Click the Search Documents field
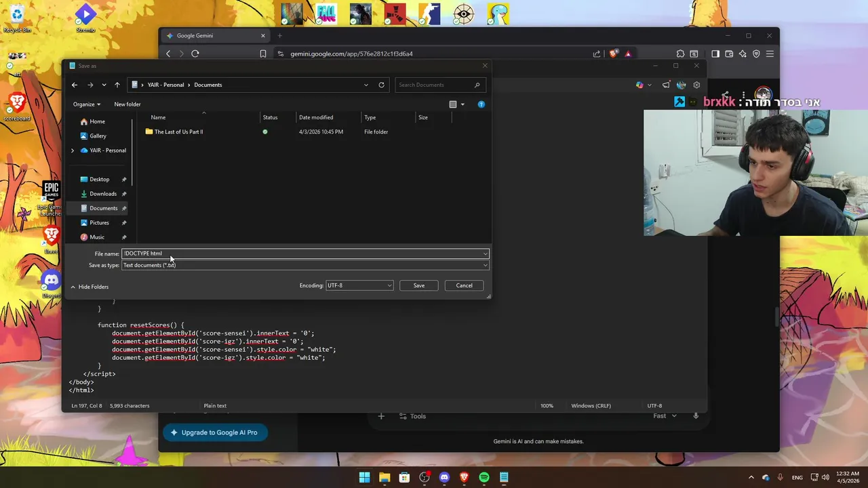 point(439,85)
